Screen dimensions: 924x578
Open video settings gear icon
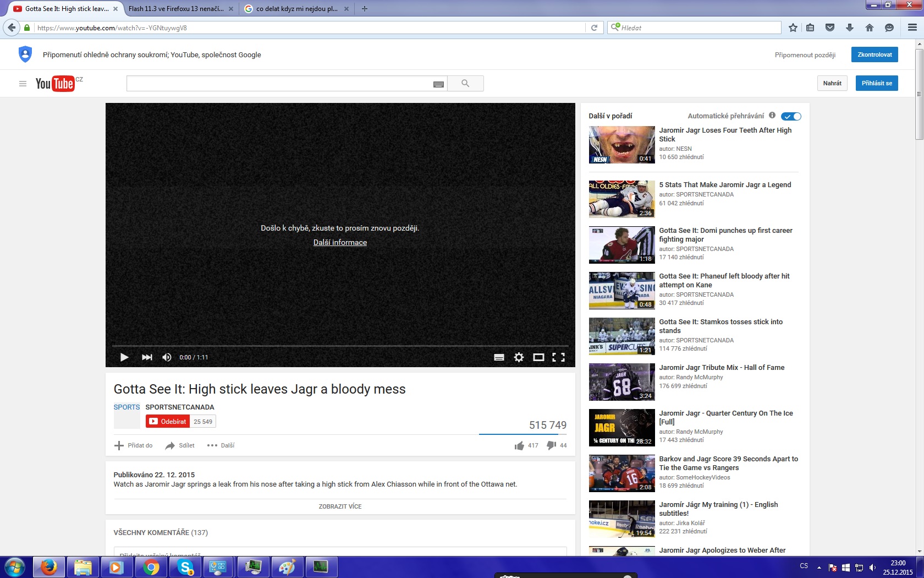(519, 357)
